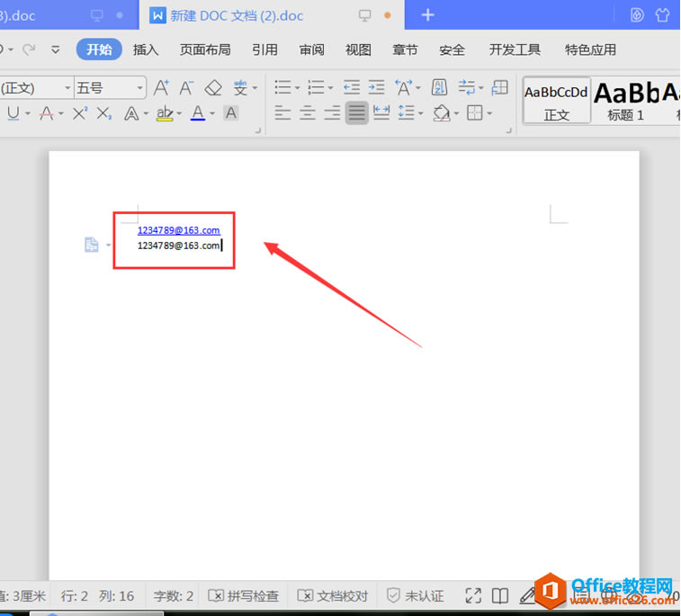This screenshot has width=681, height=616.
Task: Expand the line spacing dropdown arrow
Action: [420, 113]
